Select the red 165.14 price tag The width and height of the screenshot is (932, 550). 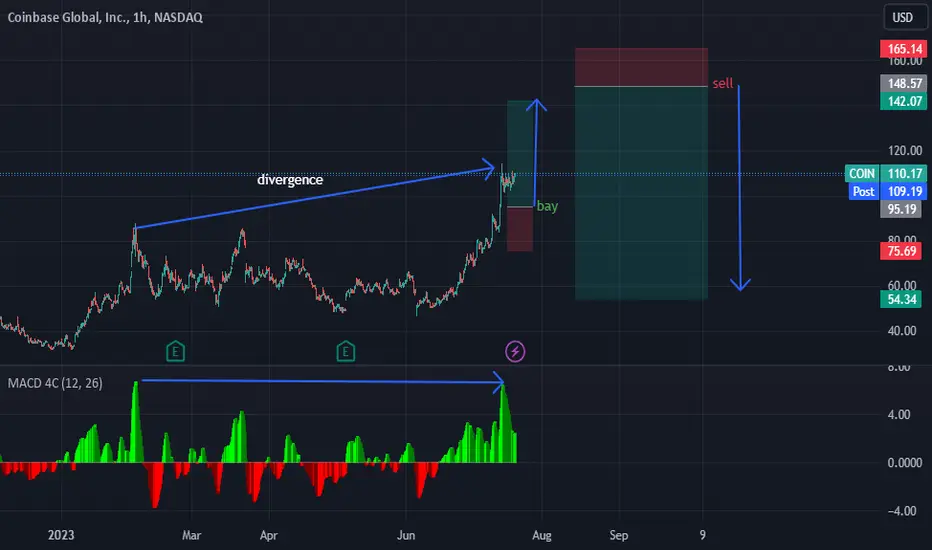[x=904, y=49]
